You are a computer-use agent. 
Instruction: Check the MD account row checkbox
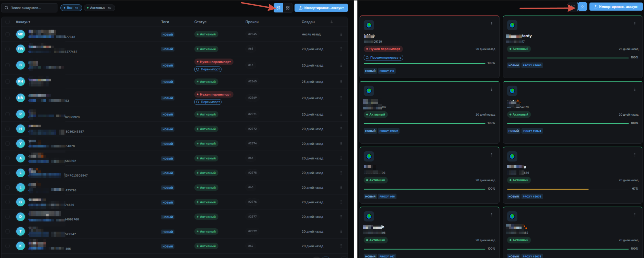pos(7,34)
